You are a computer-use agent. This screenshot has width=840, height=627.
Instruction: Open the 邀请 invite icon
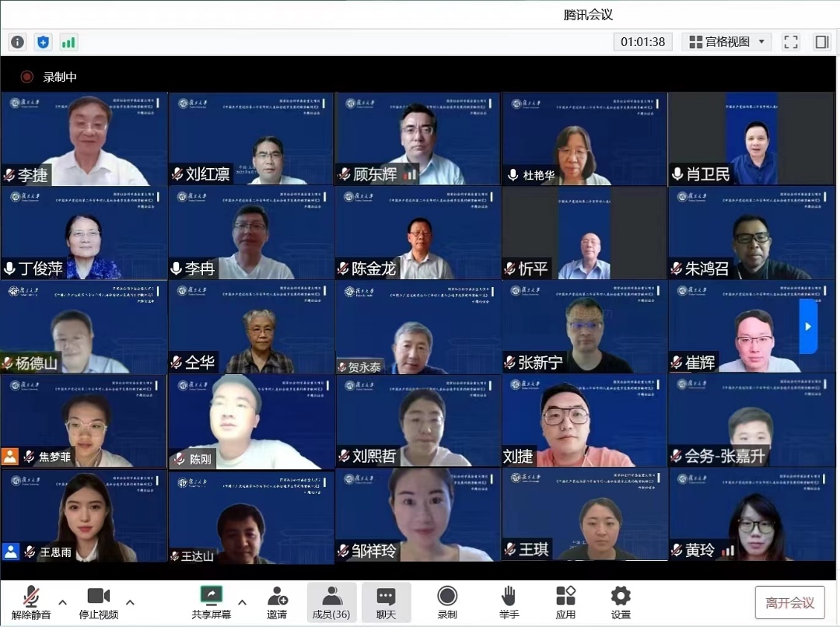click(277, 602)
